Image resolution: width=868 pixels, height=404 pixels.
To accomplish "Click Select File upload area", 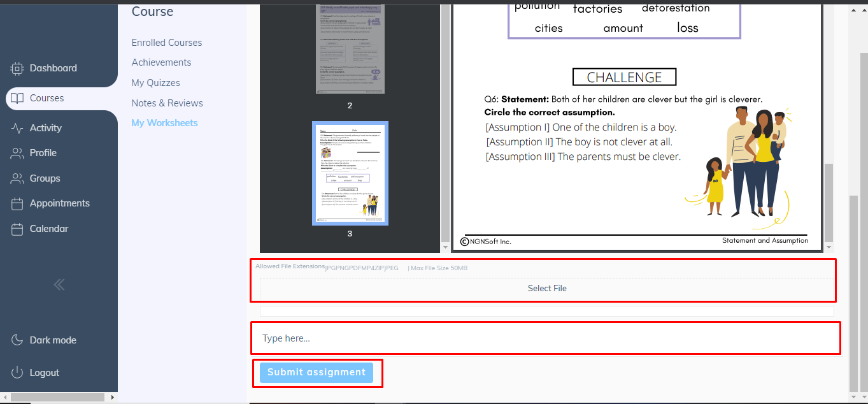I will click(x=546, y=289).
